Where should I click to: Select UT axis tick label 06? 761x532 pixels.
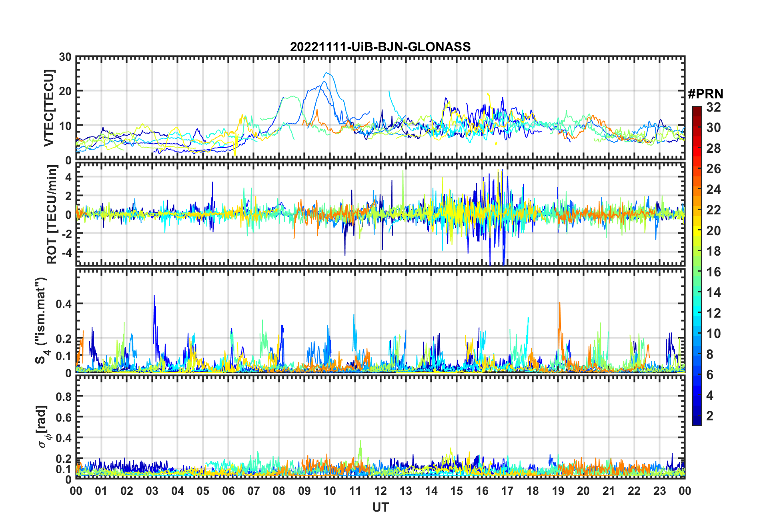[x=228, y=491]
